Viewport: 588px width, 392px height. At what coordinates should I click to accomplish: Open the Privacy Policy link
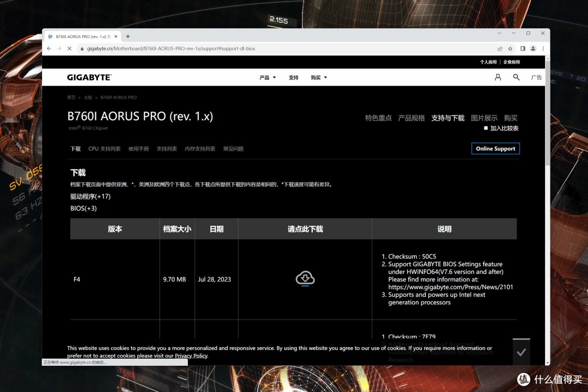(191, 356)
